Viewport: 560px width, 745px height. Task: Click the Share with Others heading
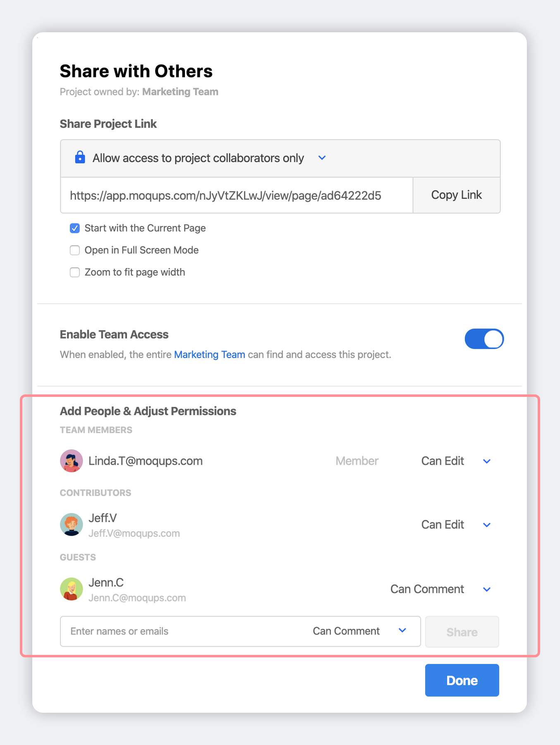click(136, 71)
